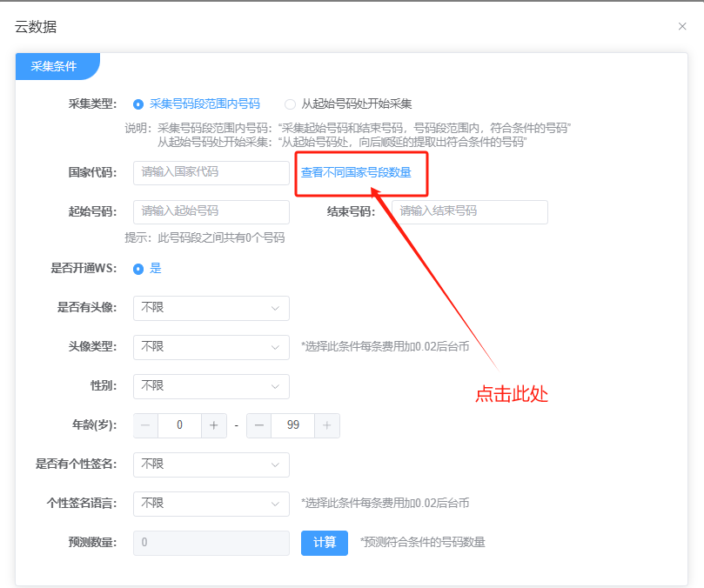Open 查看不同国家号段数量 link
The image size is (704, 588).
click(356, 172)
